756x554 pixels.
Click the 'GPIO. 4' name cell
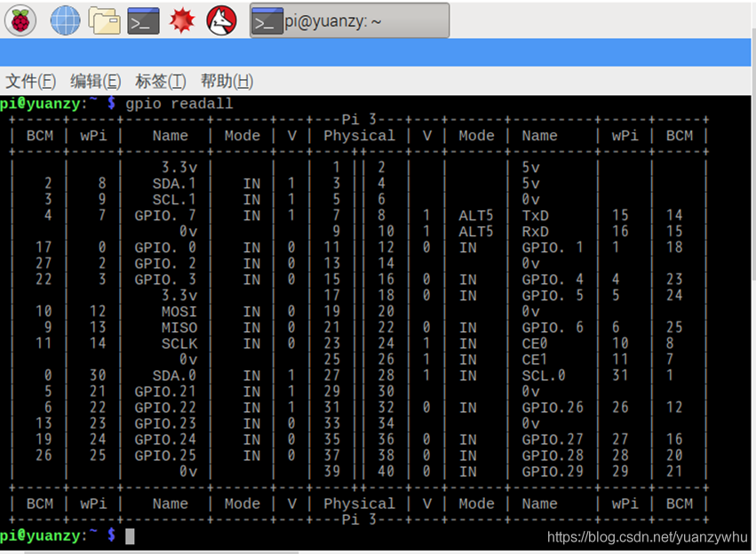[x=553, y=280]
